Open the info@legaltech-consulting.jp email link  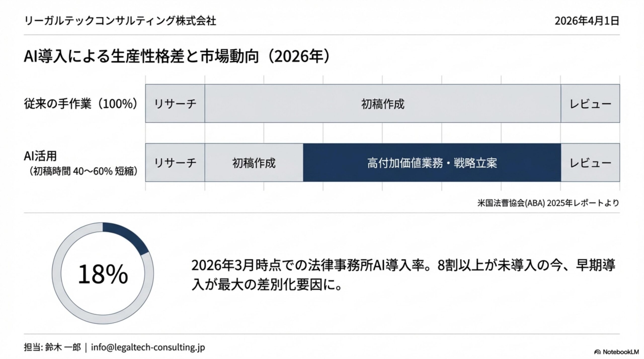click(148, 347)
